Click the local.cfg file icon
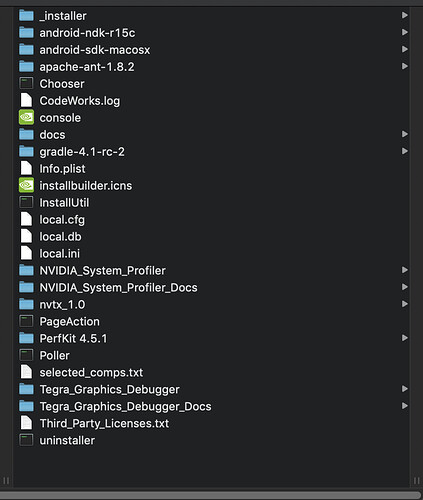423x500 pixels. (26, 219)
